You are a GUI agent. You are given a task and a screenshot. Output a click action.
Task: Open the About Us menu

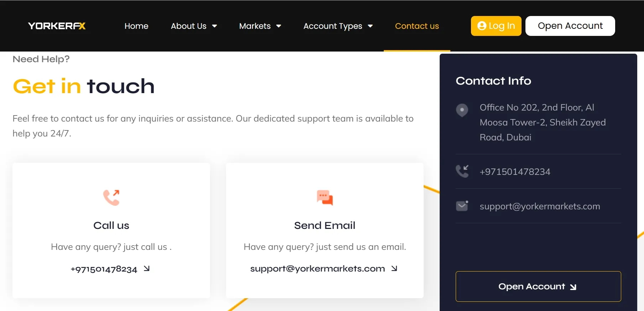coord(188,26)
